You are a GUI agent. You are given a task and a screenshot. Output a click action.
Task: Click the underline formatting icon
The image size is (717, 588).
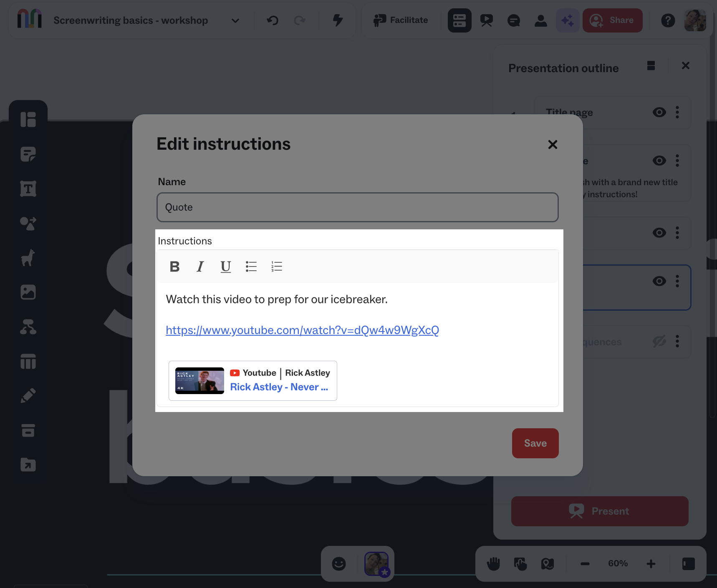pyautogui.click(x=225, y=266)
